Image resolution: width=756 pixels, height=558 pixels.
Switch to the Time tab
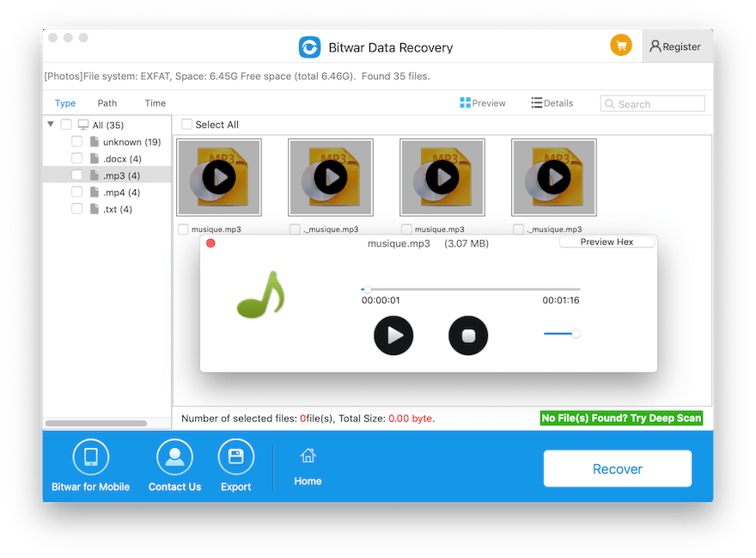coord(155,103)
